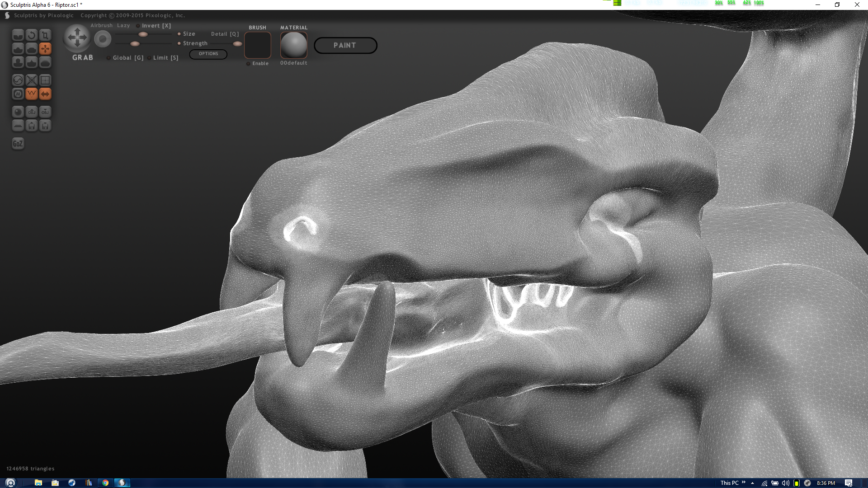Click the GoZ button
The height and width of the screenshot is (488, 868).
[x=18, y=144]
